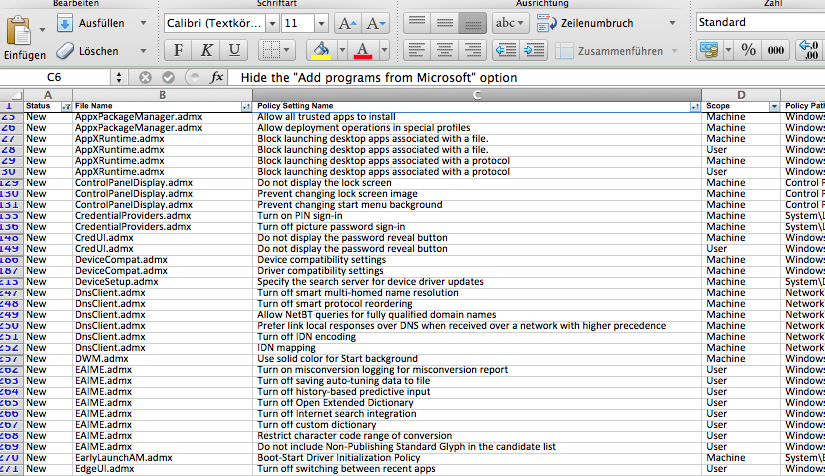Click the formula bar text 'Hide the Add programs'
The width and height of the screenshot is (825, 476).
(x=379, y=78)
